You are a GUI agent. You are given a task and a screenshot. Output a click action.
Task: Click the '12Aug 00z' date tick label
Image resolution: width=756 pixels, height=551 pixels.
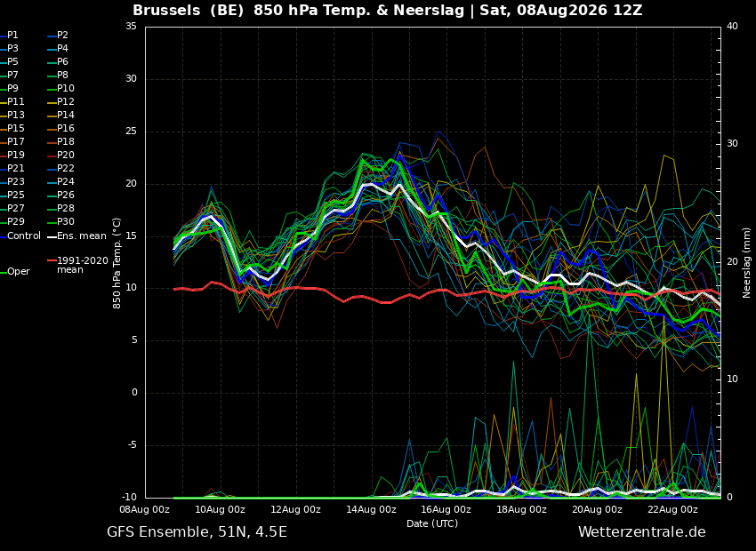click(x=296, y=509)
